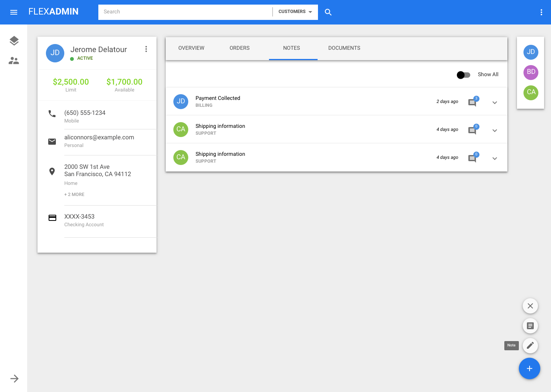
Task: Open the layers icon in sidebar
Action: [14, 41]
